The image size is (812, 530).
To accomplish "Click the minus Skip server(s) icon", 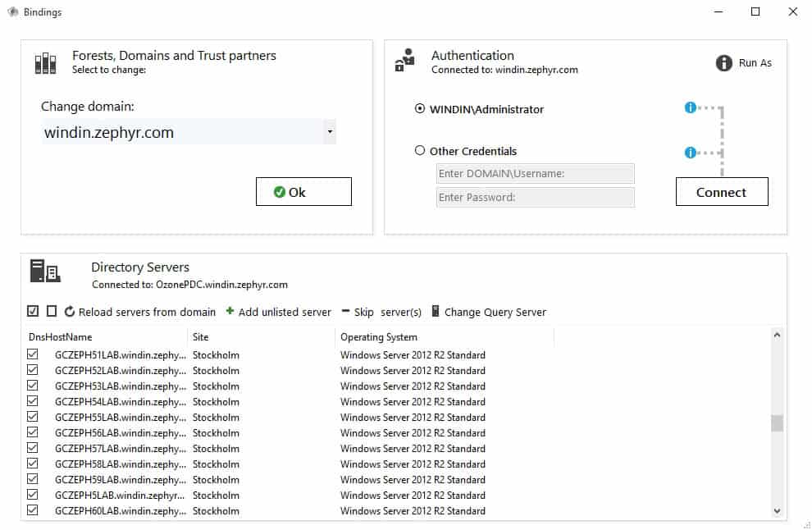I will [x=345, y=311].
